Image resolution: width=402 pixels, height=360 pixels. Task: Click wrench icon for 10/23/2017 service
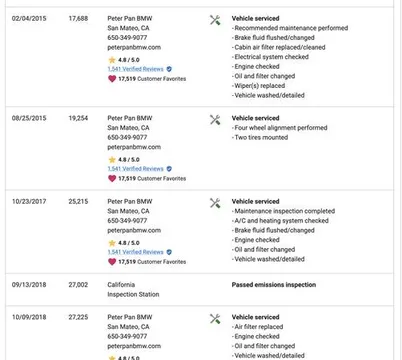(x=215, y=203)
